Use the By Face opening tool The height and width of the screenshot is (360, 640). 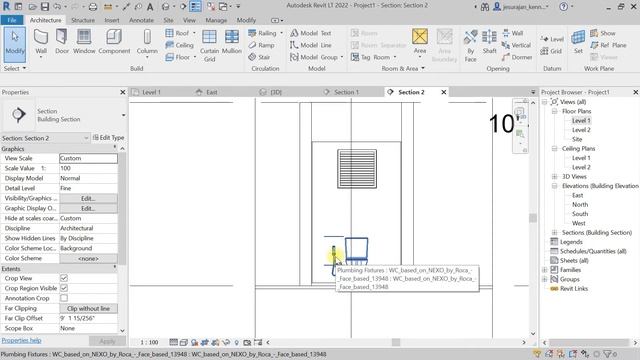pyautogui.click(x=470, y=45)
